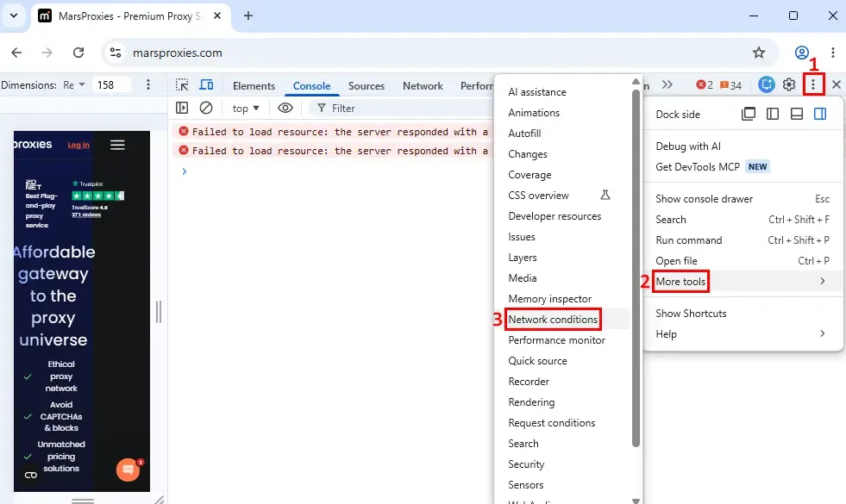Choose Run command menu item
846x504 pixels.
click(743, 240)
